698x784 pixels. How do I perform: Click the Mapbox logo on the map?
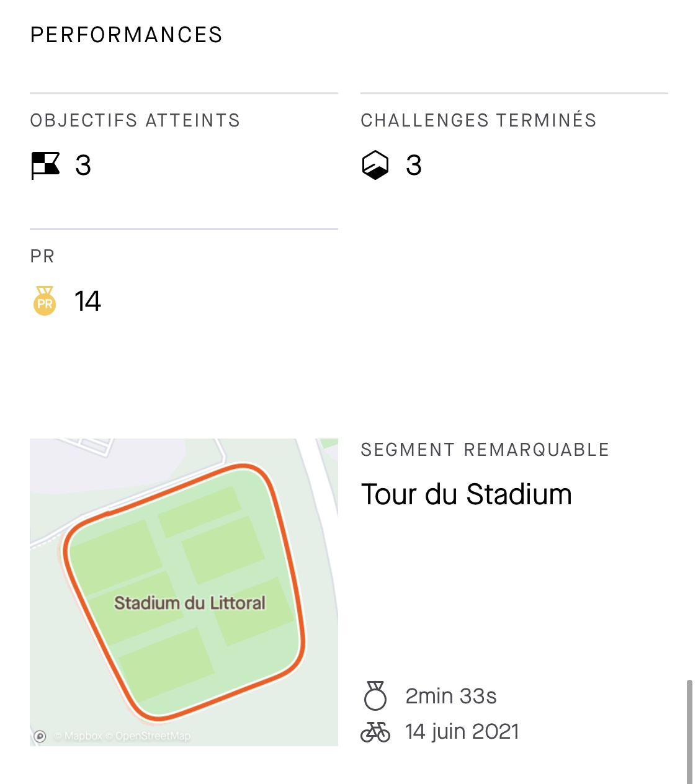point(40,736)
